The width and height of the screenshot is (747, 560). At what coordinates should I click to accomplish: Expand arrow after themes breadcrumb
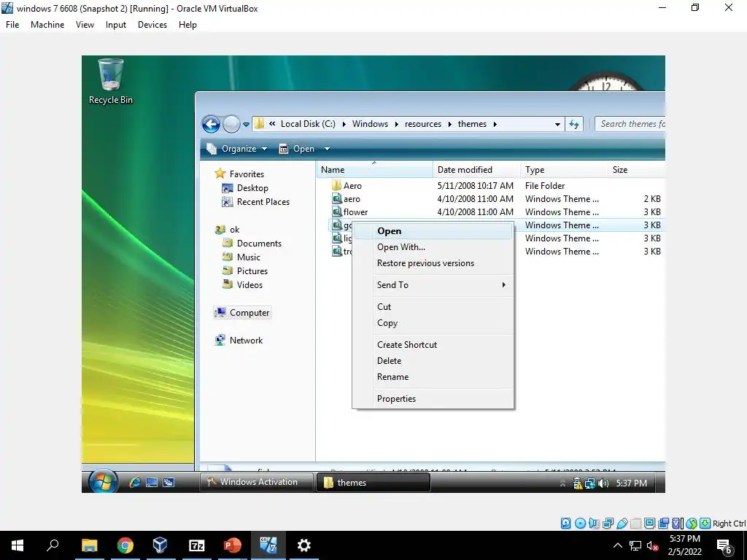point(495,124)
